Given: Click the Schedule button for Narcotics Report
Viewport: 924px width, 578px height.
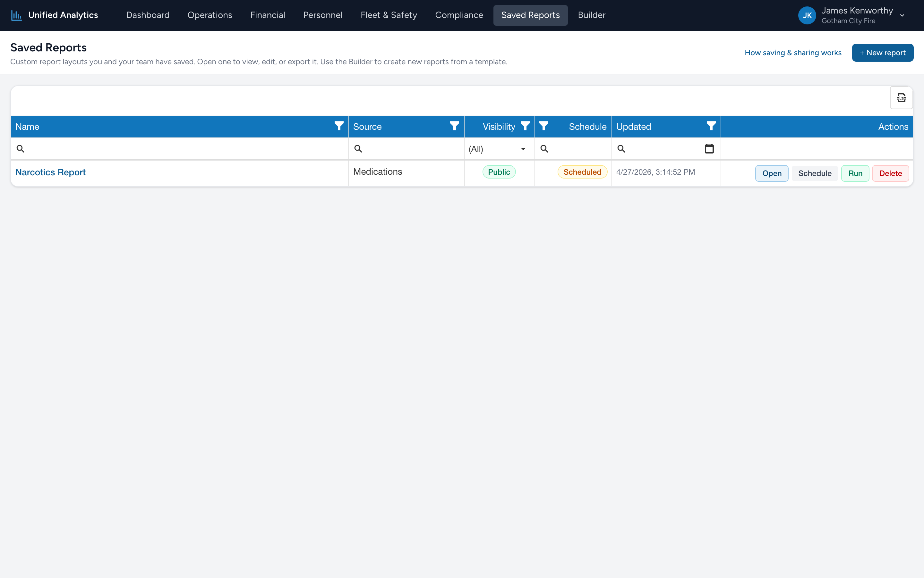Looking at the screenshot, I should point(815,173).
